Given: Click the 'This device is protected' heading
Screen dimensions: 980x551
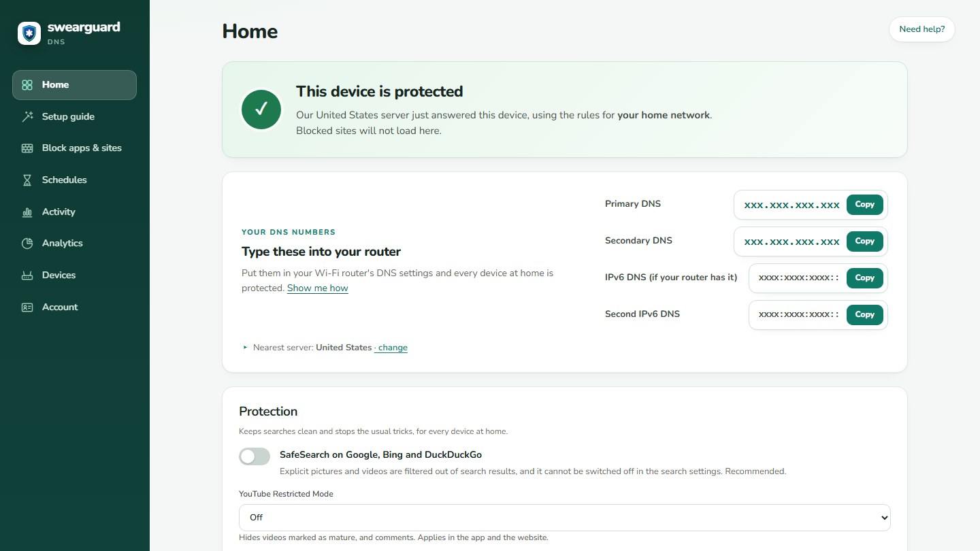Looking at the screenshot, I should (380, 92).
